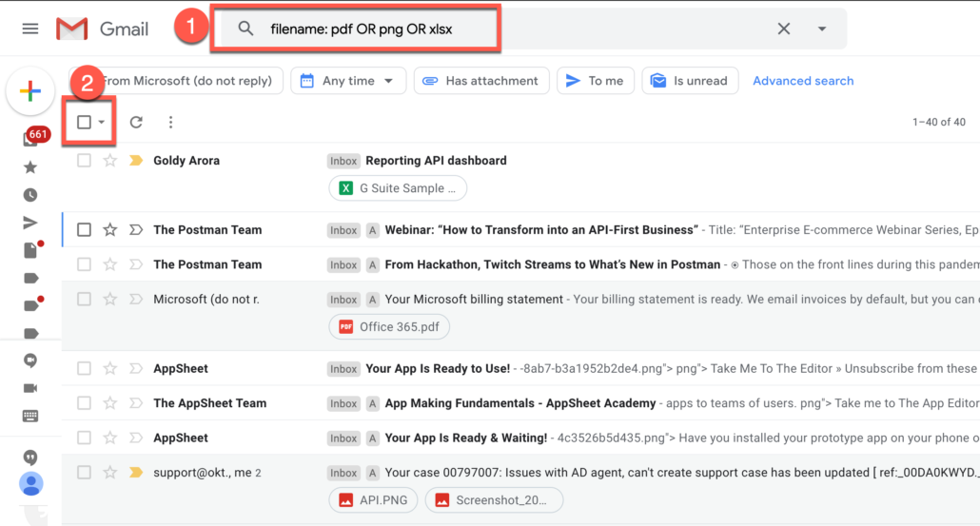Open the Screenshot_20 image attachment
This screenshot has height=526, width=980.
(x=494, y=500)
